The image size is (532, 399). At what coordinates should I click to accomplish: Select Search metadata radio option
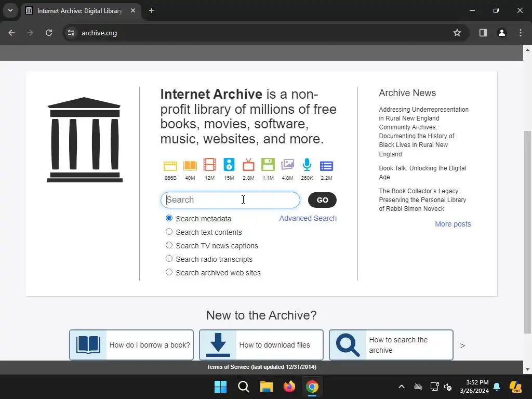169,218
